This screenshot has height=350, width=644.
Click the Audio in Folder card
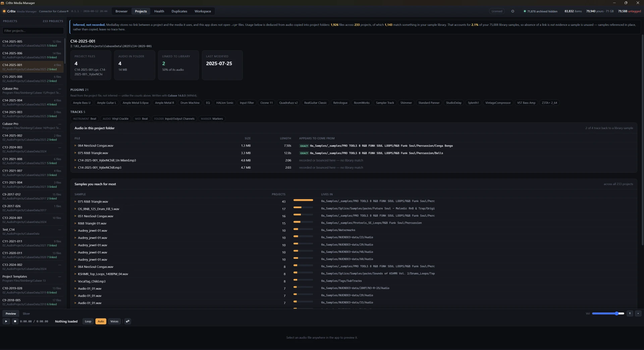[x=135, y=65]
